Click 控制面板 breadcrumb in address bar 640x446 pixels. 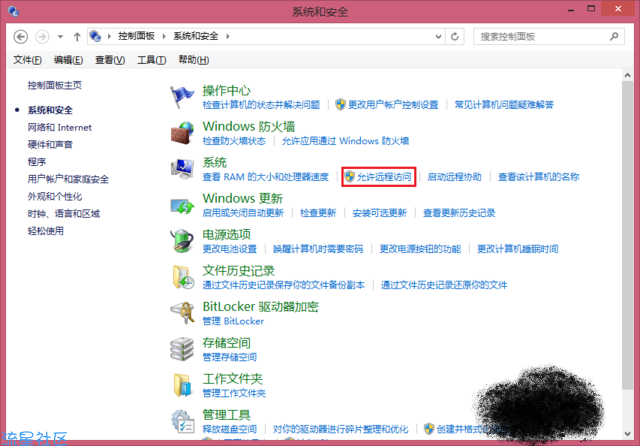(136, 36)
